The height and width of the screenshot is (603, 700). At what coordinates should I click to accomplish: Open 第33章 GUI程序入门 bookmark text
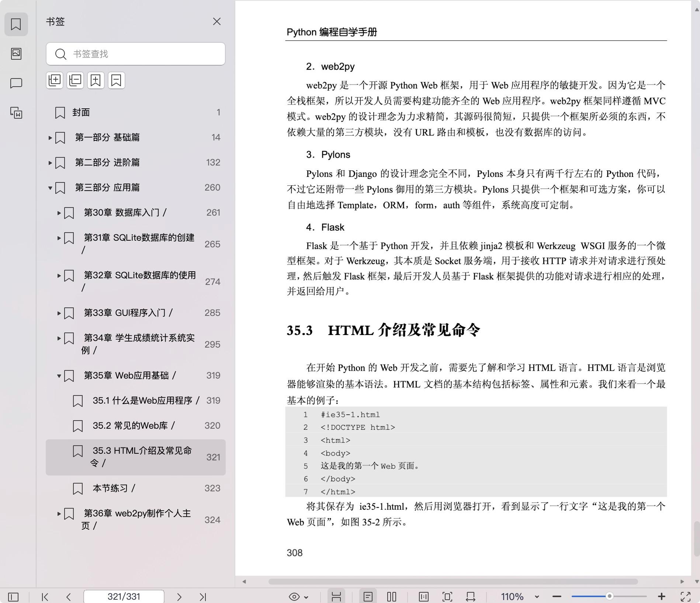click(x=128, y=313)
